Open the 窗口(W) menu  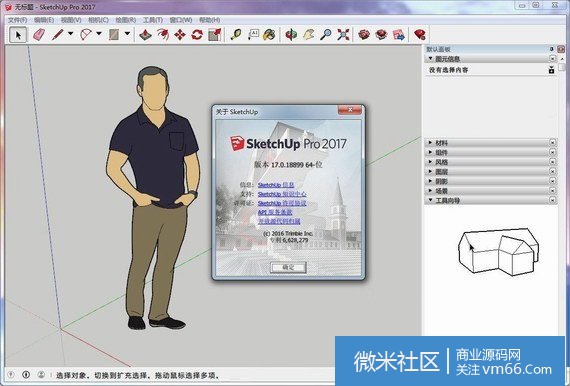point(181,20)
